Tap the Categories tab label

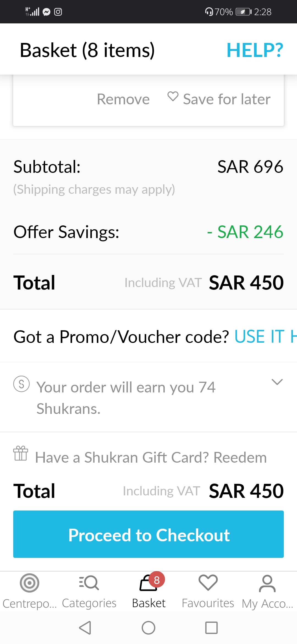[89, 603]
